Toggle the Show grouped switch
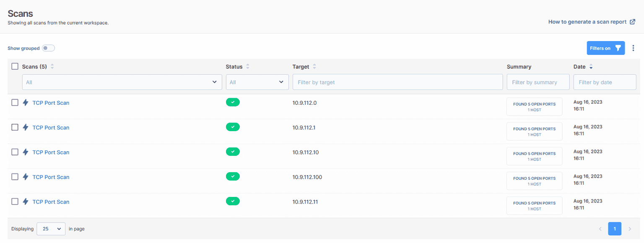This screenshot has width=644, height=243. [48, 48]
